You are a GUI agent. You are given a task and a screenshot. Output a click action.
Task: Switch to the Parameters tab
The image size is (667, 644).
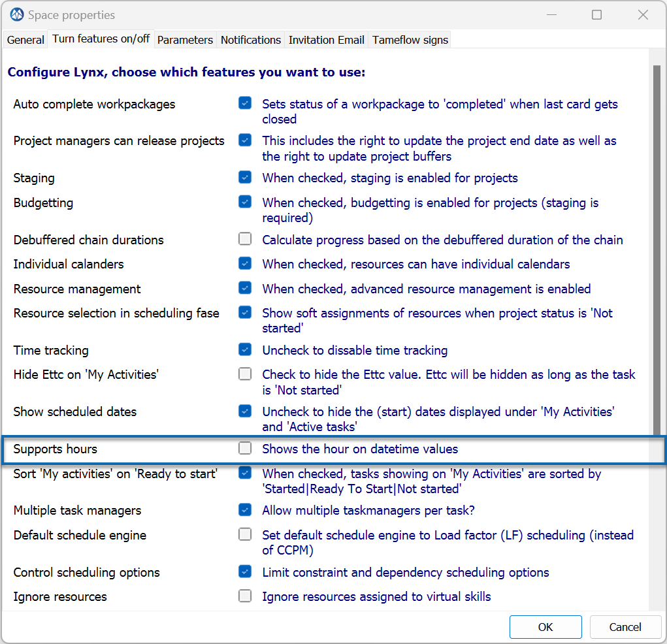click(x=185, y=40)
